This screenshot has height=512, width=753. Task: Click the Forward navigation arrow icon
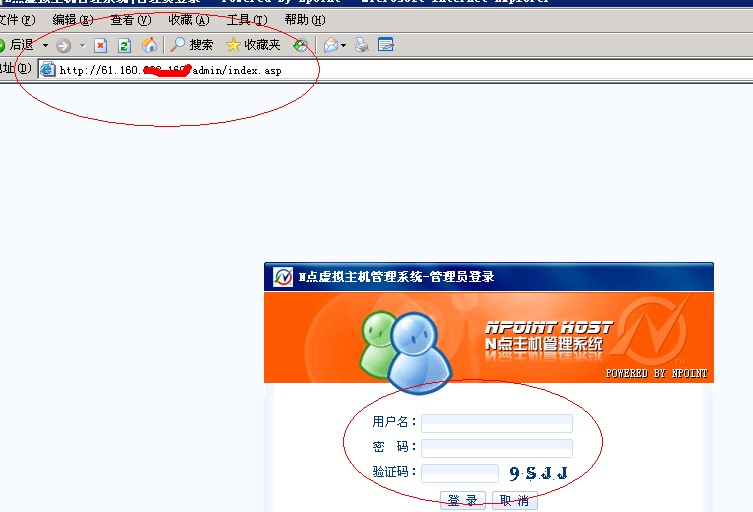click(63, 46)
